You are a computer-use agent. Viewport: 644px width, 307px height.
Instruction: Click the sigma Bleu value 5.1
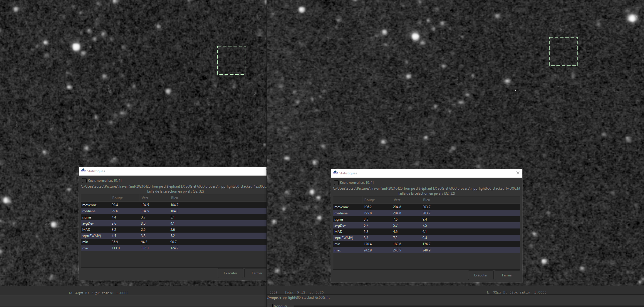click(172, 217)
